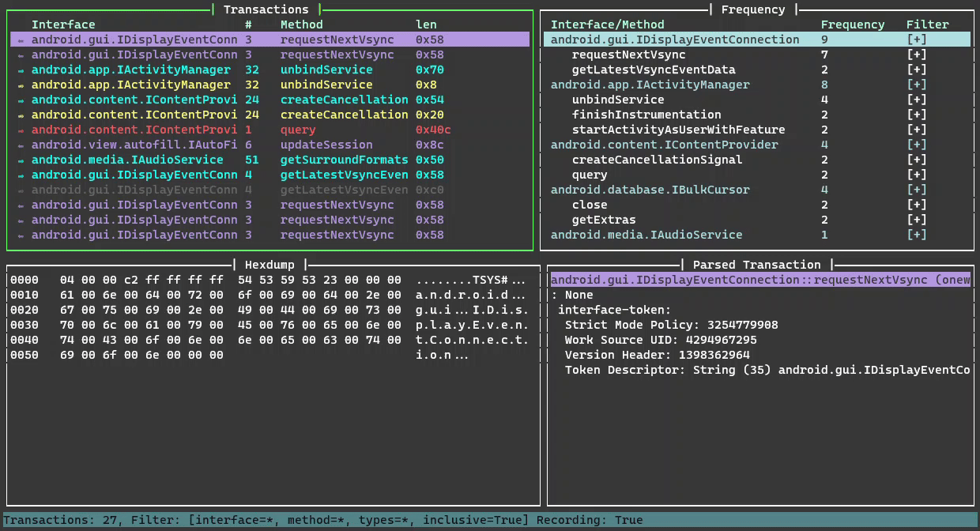
Task: Click the arrow icon on the last requestNextVsync transaction
Action: (x=20, y=235)
